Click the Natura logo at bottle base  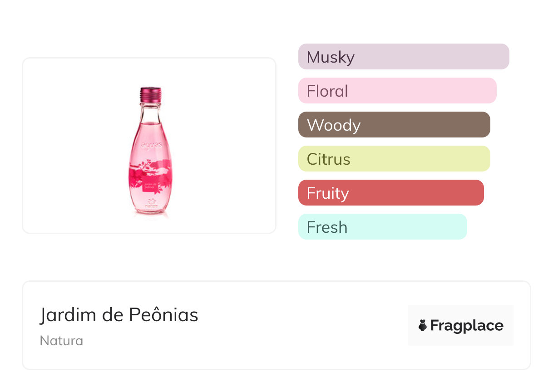[151, 204]
